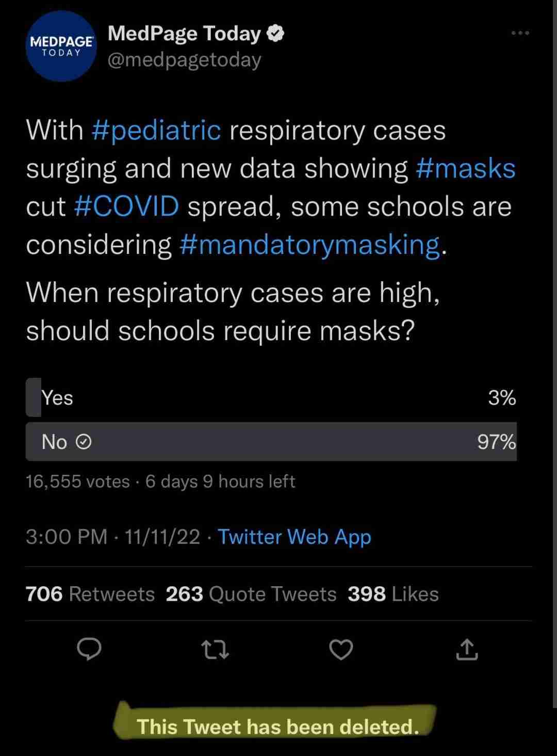Open the #mandatorymasking hashtag
This screenshot has height=756, width=557.
click(310, 244)
